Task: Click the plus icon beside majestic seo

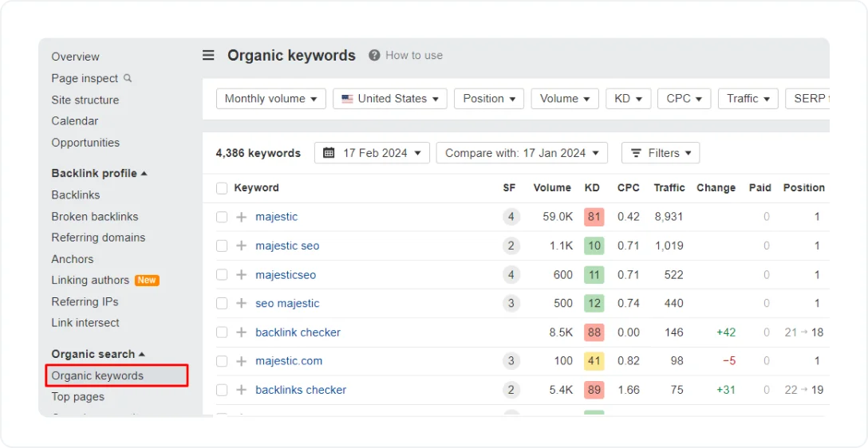Action: pyautogui.click(x=242, y=246)
